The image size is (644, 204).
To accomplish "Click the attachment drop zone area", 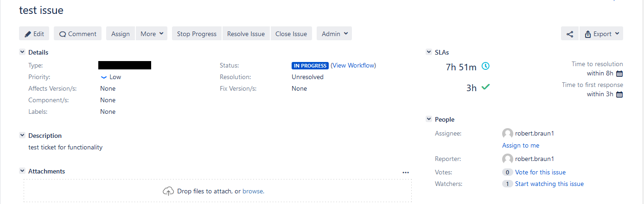I will click(217, 191).
